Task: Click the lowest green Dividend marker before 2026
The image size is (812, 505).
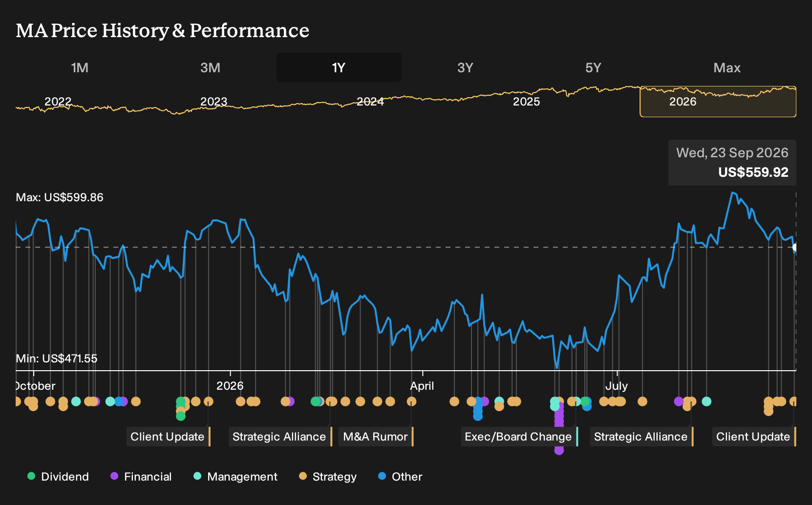Action: coord(181,416)
